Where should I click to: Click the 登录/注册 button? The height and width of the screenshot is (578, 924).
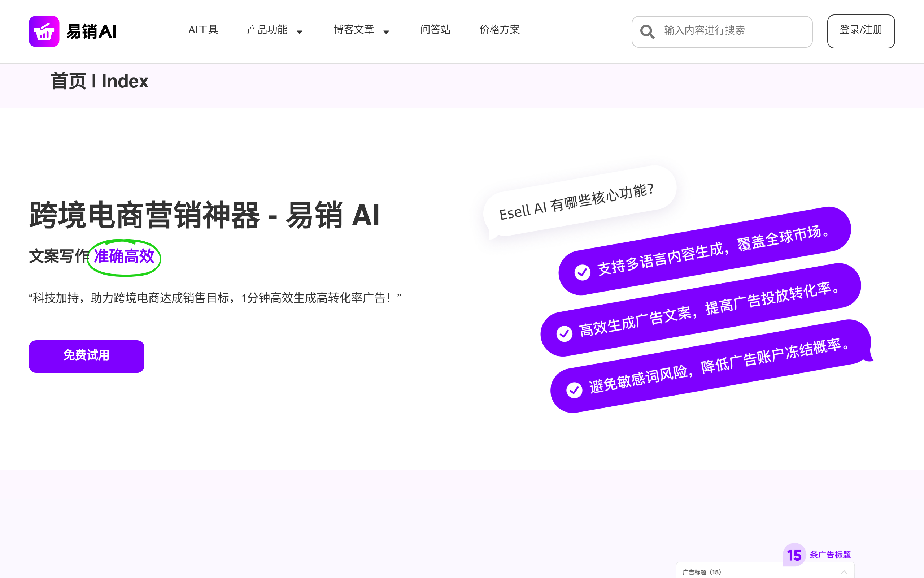[860, 31]
